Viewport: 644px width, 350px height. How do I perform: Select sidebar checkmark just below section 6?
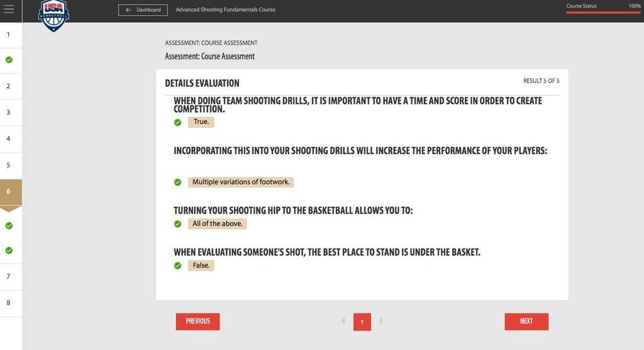[9, 225]
